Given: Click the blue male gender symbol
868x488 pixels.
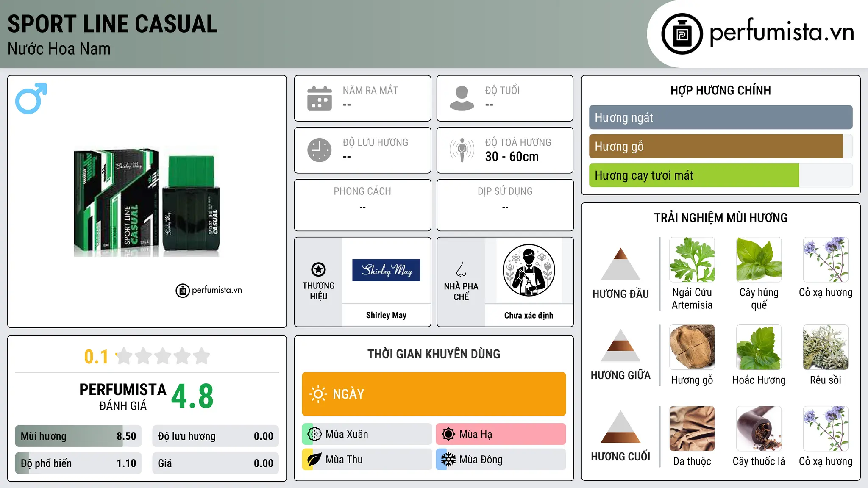Looking at the screenshot, I should coord(31,98).
